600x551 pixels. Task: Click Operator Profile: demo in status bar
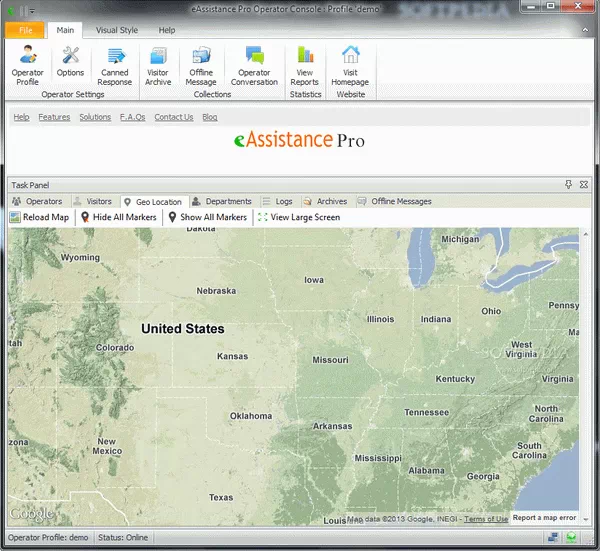(x=48, y=538)
